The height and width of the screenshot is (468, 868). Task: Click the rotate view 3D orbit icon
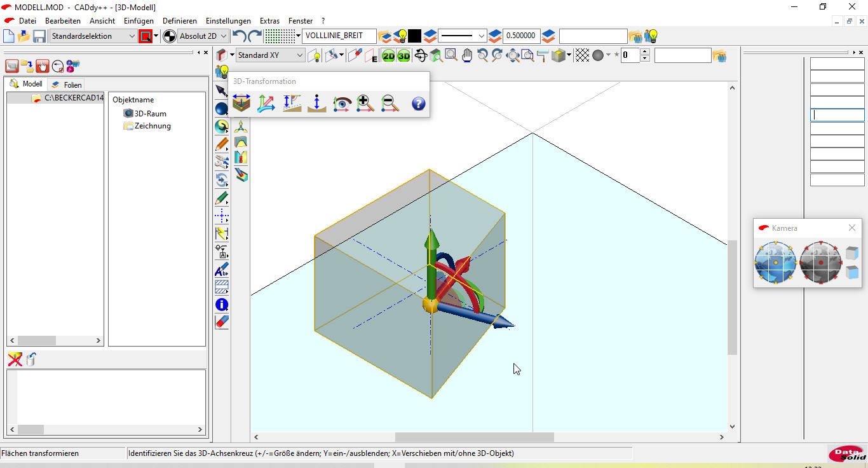[x=420, y=56]
